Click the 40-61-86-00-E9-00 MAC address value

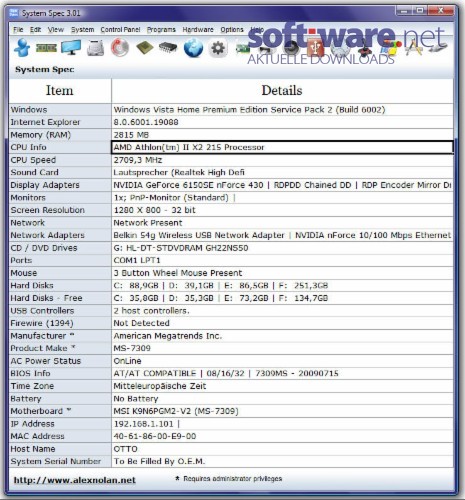(155, 436)
